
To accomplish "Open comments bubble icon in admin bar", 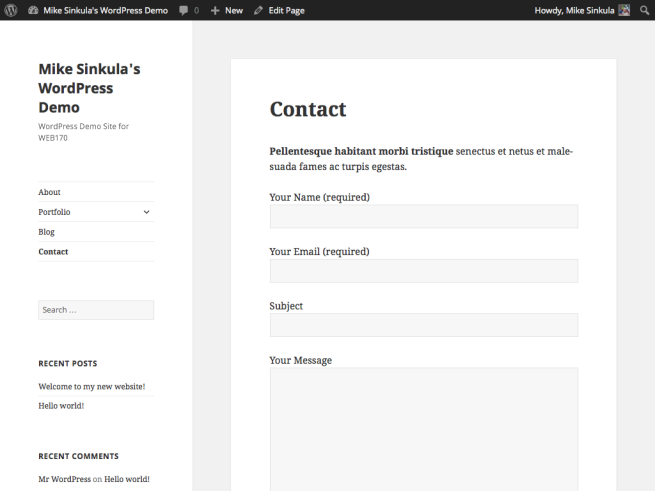I will coord(183,10).
